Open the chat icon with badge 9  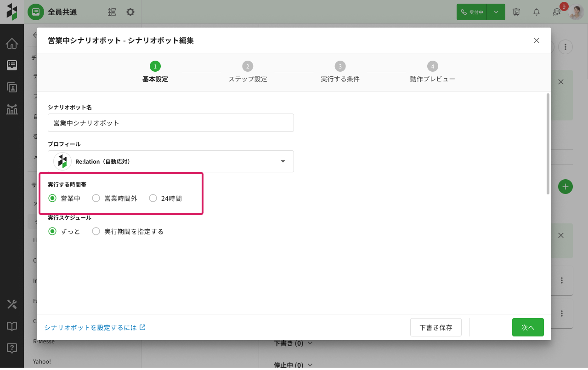click(556, 12)
